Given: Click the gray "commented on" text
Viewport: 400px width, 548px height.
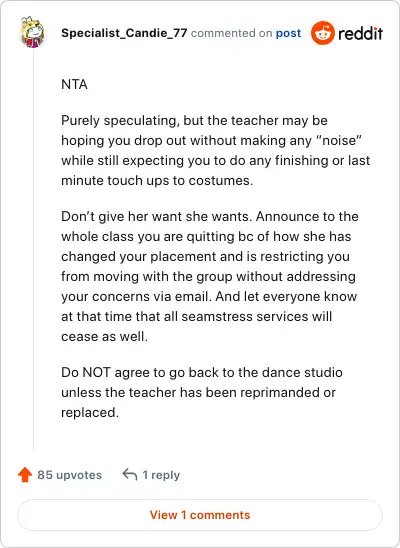Looking at the screenshot, I should pos(231,33).
